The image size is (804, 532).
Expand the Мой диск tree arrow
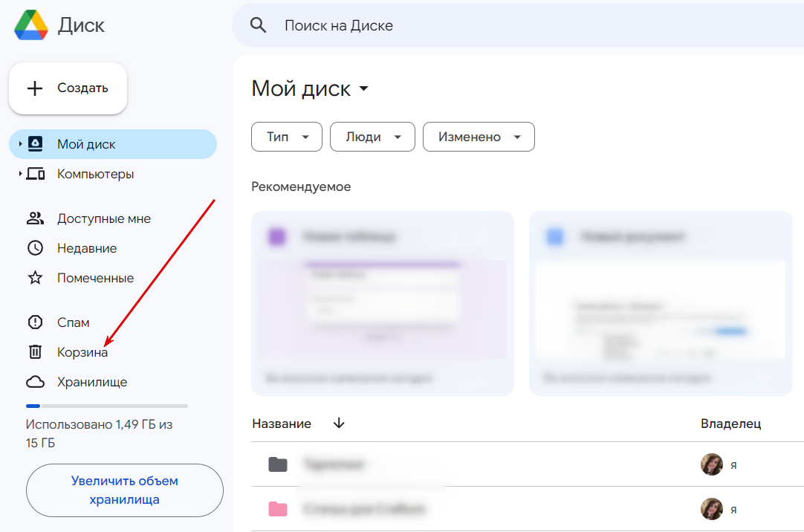tap(20, 144)
